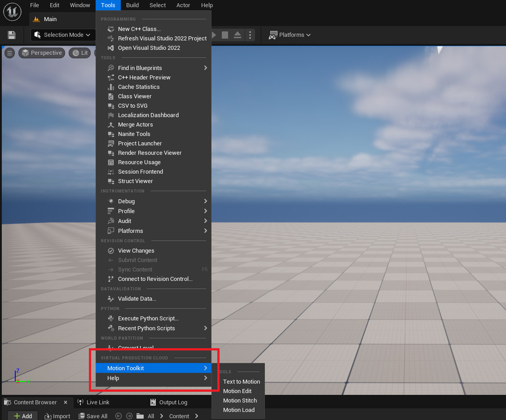Click the Save All button in Content Browser
The height and width of the screenshot is (420, 506).
[93, 416]
